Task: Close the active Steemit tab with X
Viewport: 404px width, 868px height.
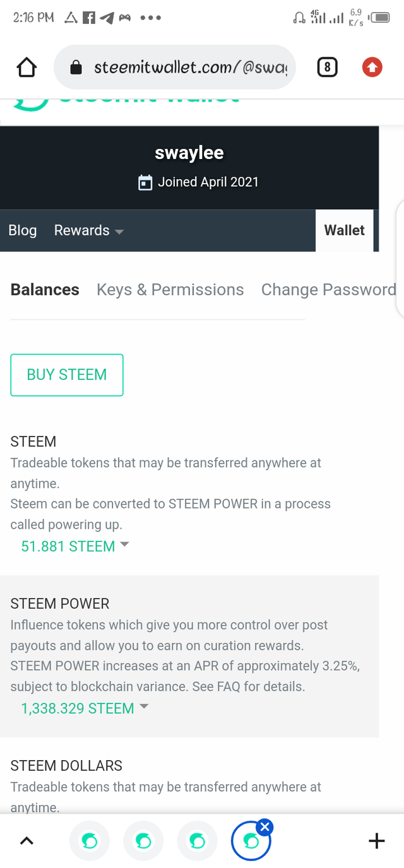Action: point(265,827)
